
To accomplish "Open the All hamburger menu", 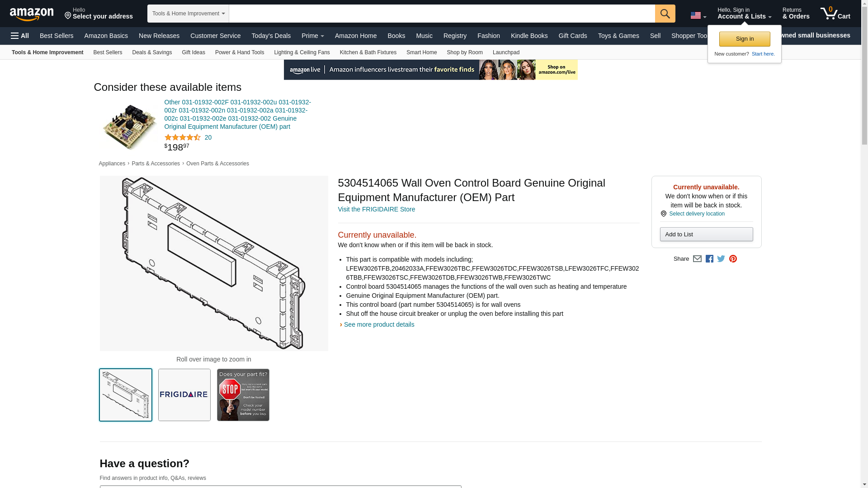I will 20,36.
